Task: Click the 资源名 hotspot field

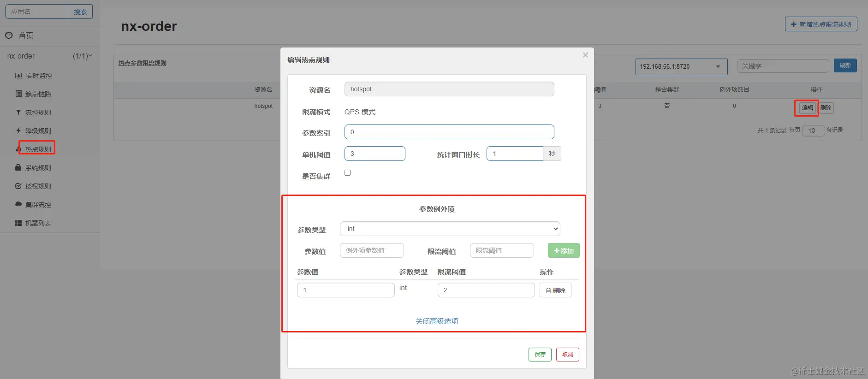Action: tap(449, 89)
